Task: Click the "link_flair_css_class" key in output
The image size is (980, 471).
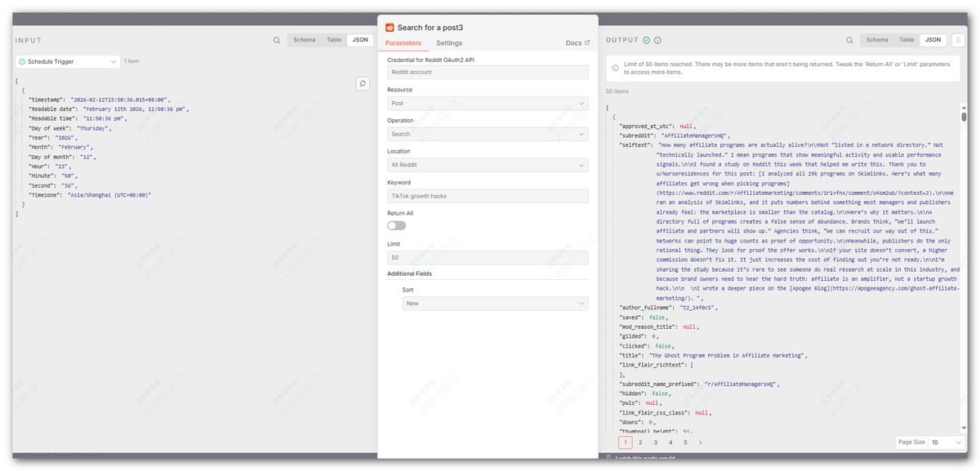Action: click(x=654, y=413)
